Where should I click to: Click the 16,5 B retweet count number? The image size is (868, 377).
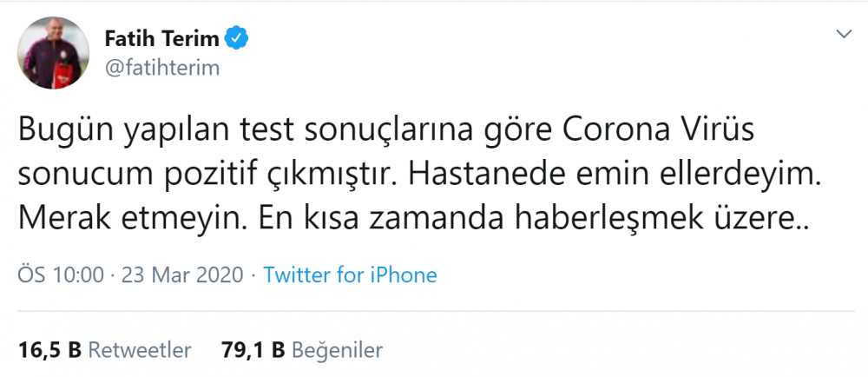[x=49, y=351]
